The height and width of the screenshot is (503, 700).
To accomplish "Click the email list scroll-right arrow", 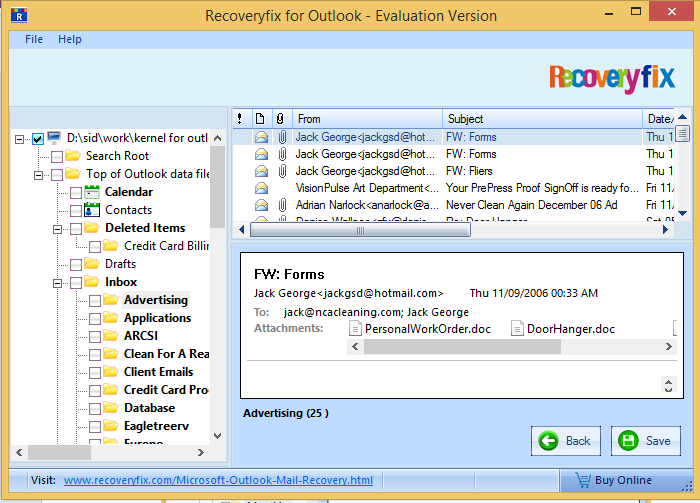I will pyautogui.click(x=665, y=230).
